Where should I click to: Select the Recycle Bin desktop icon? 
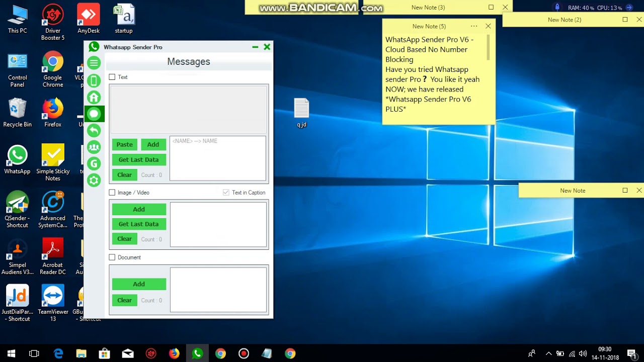point(18,113)
